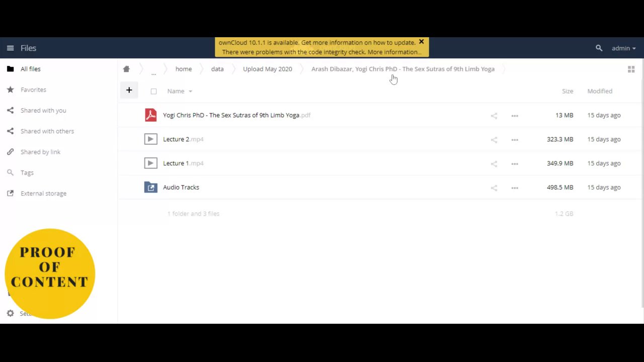This screenshot has width=644, height=362.
Task: Click the Files app title
Action: click(28, 48)
